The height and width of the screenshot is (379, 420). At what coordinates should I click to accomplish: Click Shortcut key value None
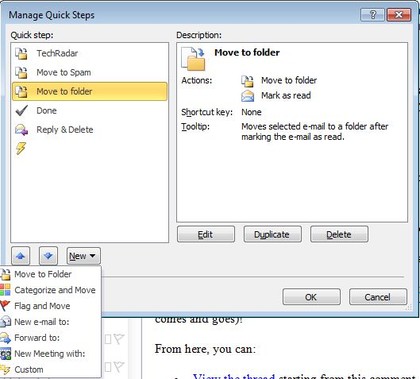pos(251,112)
